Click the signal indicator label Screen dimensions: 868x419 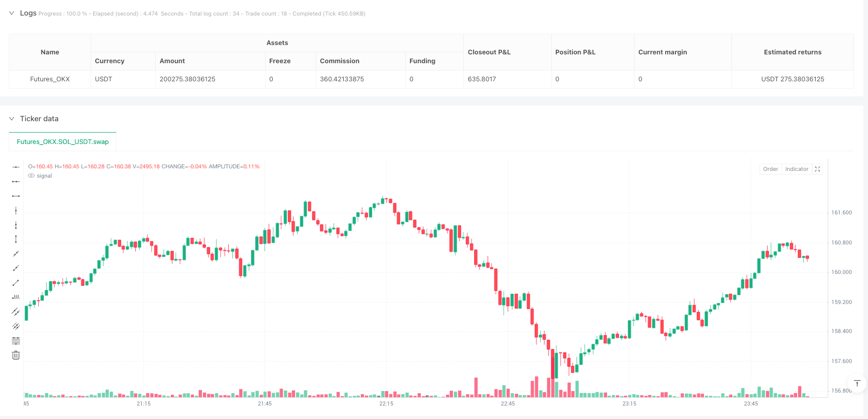45,176
